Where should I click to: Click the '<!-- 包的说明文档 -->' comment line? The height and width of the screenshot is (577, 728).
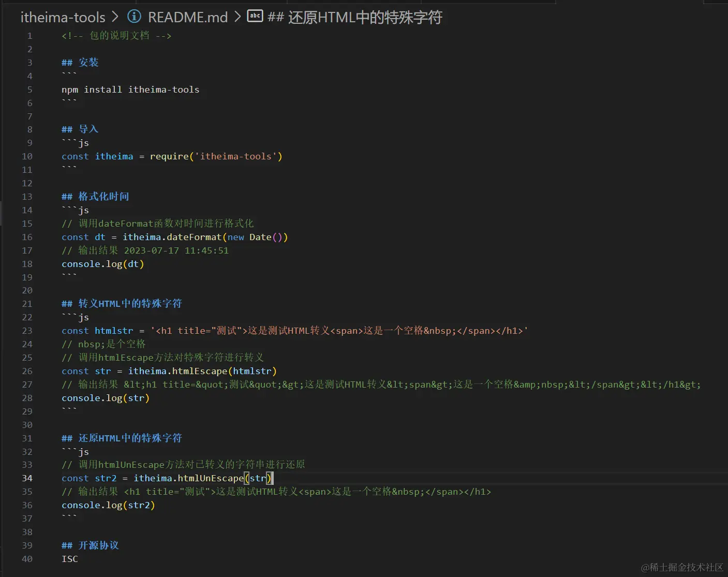[116, 36]
